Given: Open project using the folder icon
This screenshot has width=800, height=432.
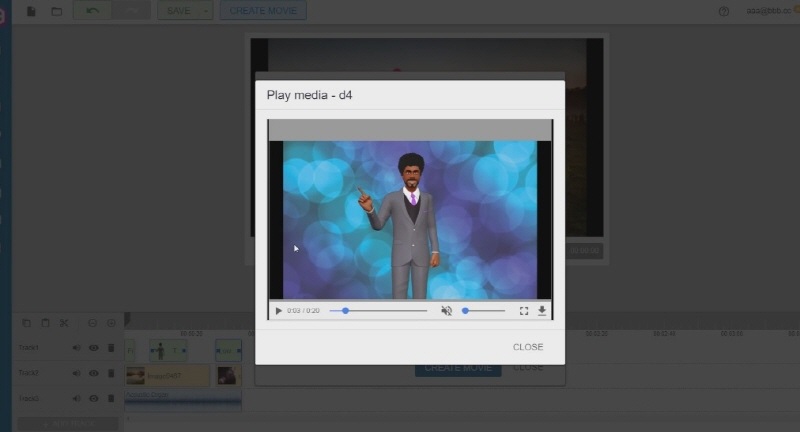Looking at the screenshot, I should (x=57, y=11).
